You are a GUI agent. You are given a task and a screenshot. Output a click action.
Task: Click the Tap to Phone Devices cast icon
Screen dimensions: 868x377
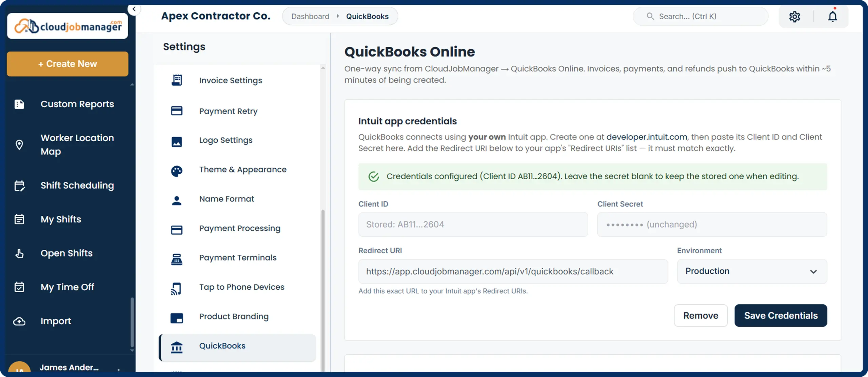176,289
